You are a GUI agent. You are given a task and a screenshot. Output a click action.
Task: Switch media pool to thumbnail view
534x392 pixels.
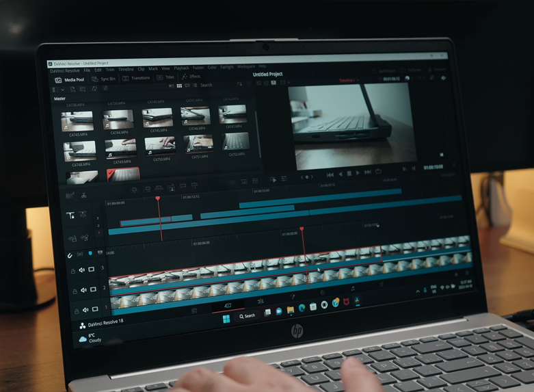coord(179,86)
